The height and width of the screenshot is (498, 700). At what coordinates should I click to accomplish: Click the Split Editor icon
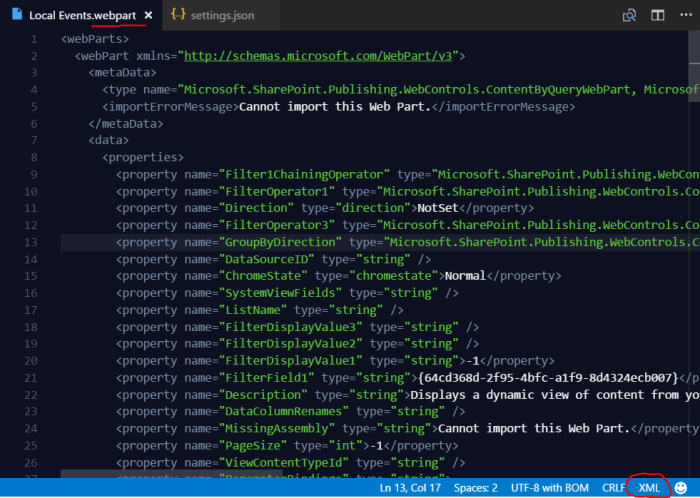657,16
